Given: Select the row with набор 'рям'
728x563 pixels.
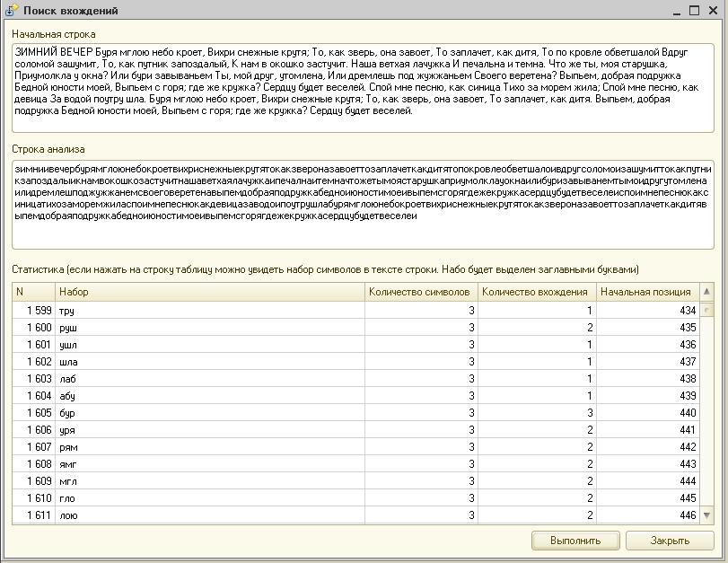Looking at the screenshot, I should (x=355, y=447).
